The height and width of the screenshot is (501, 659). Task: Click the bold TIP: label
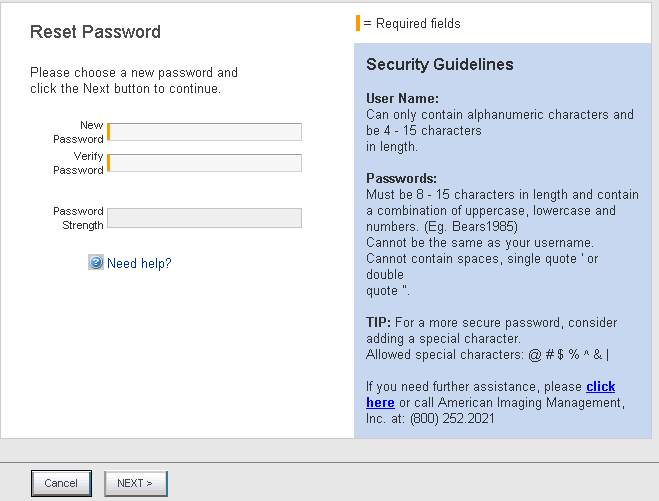[378, 322]
